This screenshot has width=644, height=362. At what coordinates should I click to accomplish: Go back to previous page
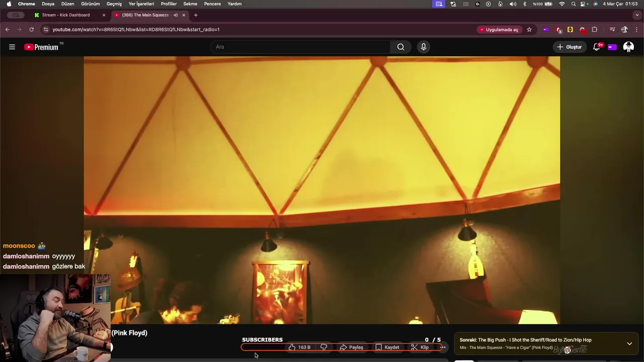tap(7, 30)
